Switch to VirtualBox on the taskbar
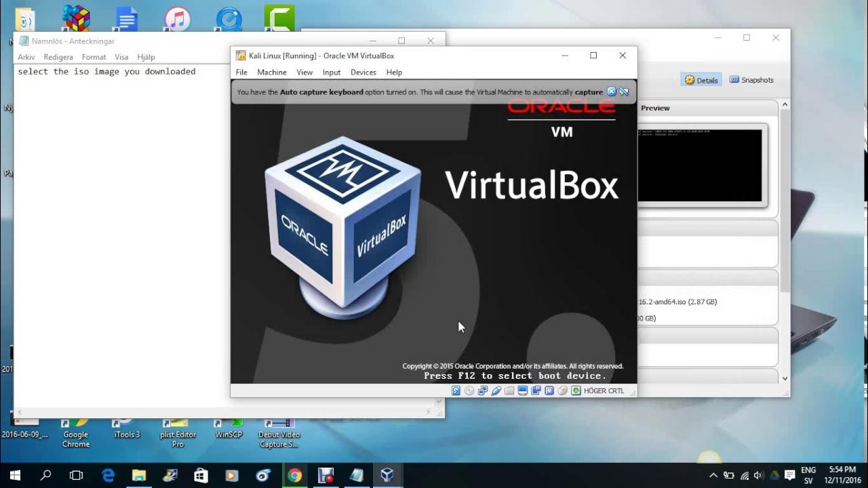This screenshot has height=488, width=868. point(387,475)
